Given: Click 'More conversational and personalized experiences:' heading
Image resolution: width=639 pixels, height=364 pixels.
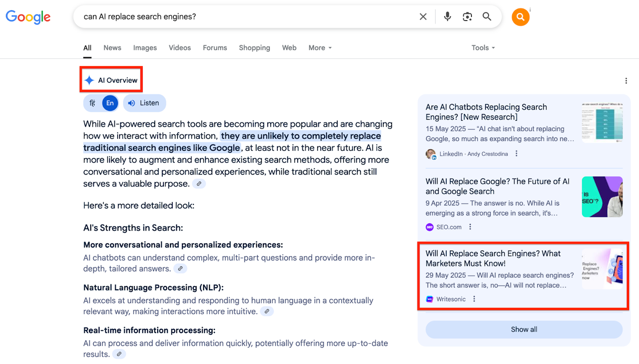Looking at the screenshot, I should 183,245.
